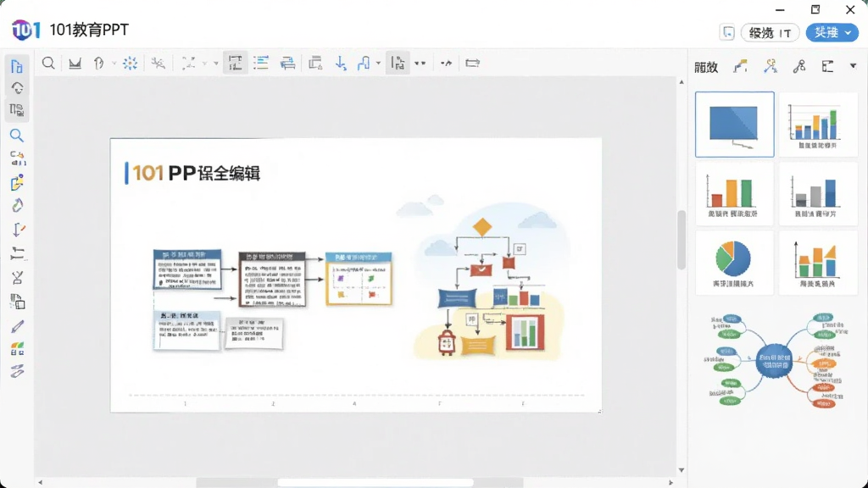The image size is (868, 488).
Task: Select the colorful flowchart illustration on the slide
Action: point(487,280)
